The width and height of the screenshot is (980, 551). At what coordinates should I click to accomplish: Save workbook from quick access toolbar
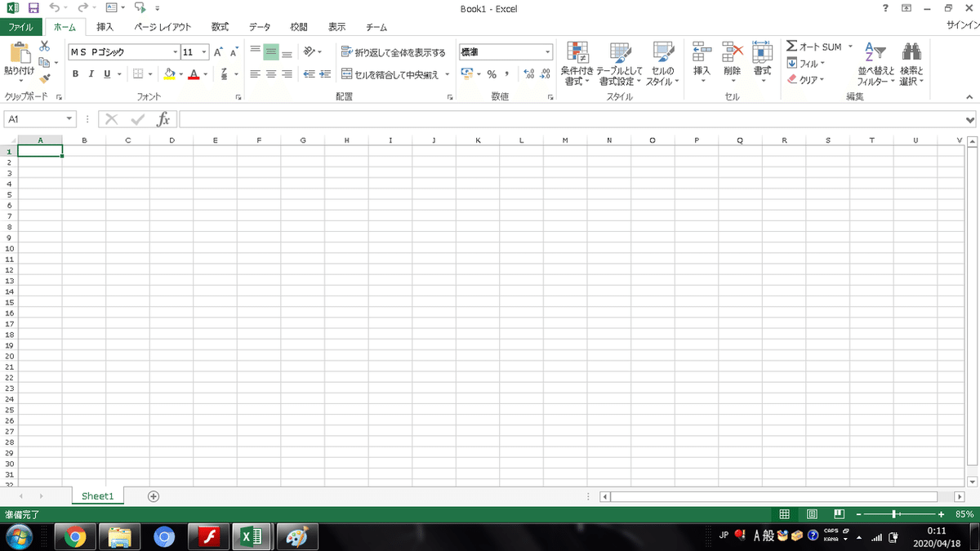33,8
